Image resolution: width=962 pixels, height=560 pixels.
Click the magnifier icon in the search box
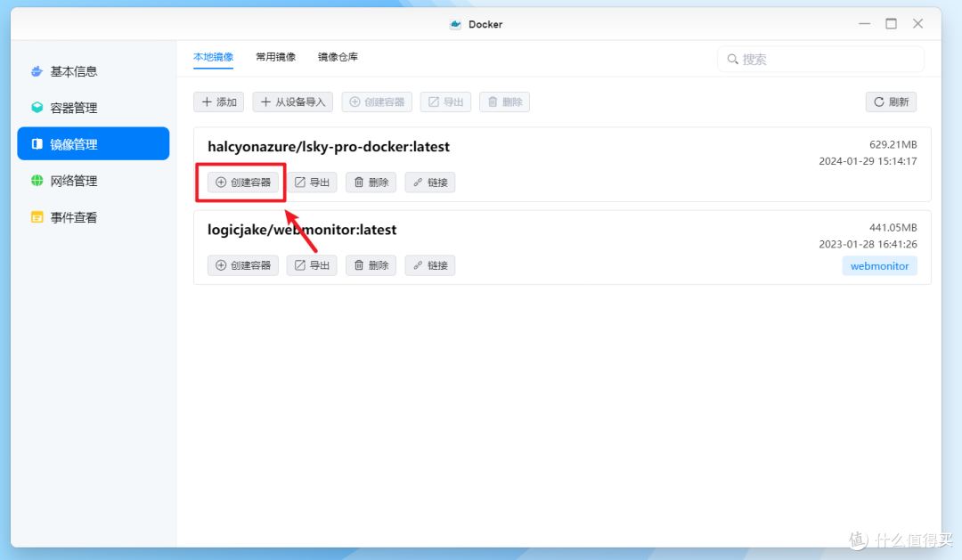click(x=732, y=60)
